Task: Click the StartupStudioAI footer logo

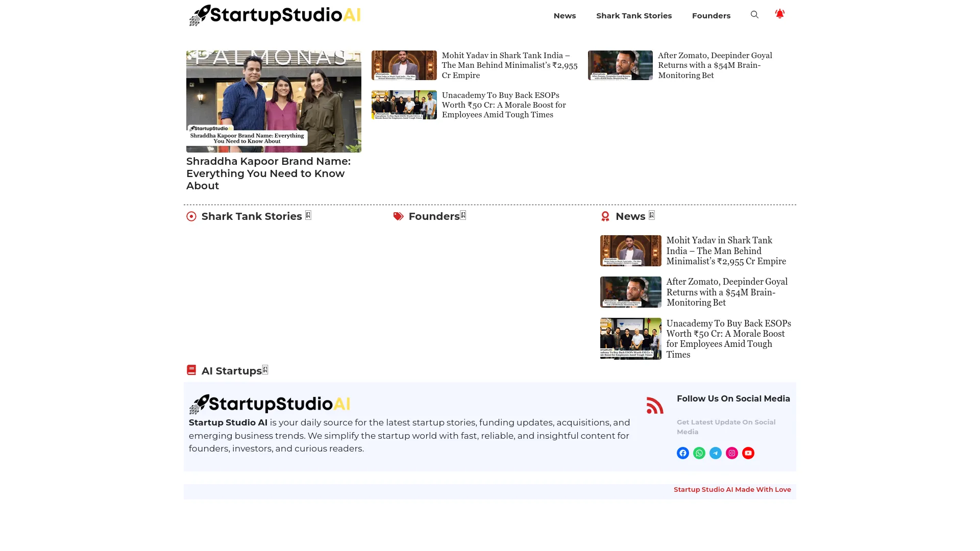Action: (x=269, y=404)
